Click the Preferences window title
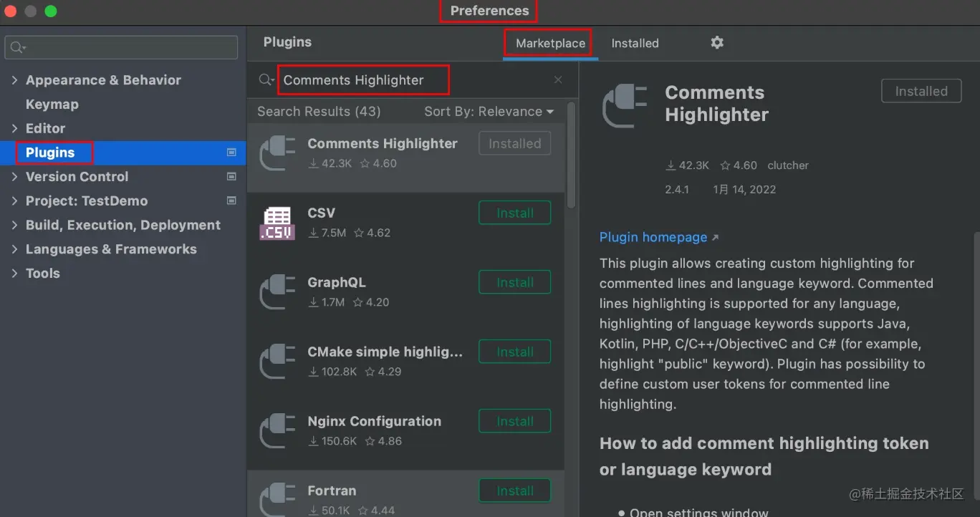Viewport: 980px width, 517px height. click(x=489, y=11)
